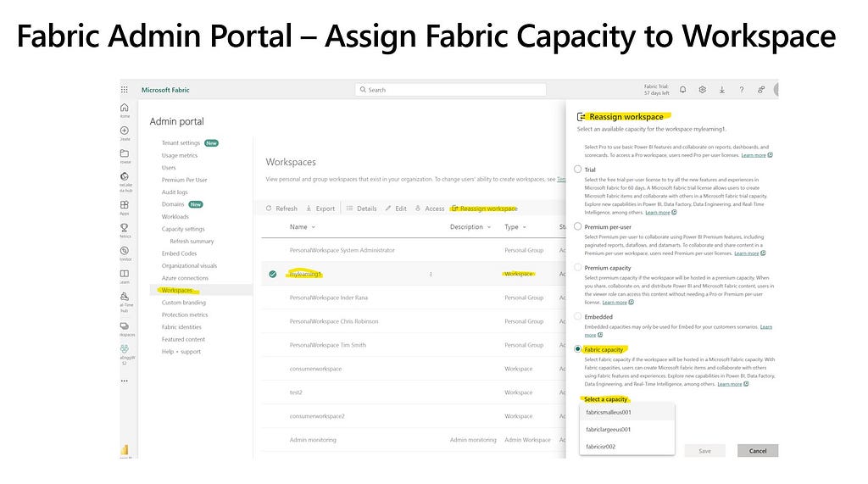Image resolution: width=868 pixels, height=484 pixels.
Task: Open Workspaces icon in left rail
Action: [x=125, y=326]
